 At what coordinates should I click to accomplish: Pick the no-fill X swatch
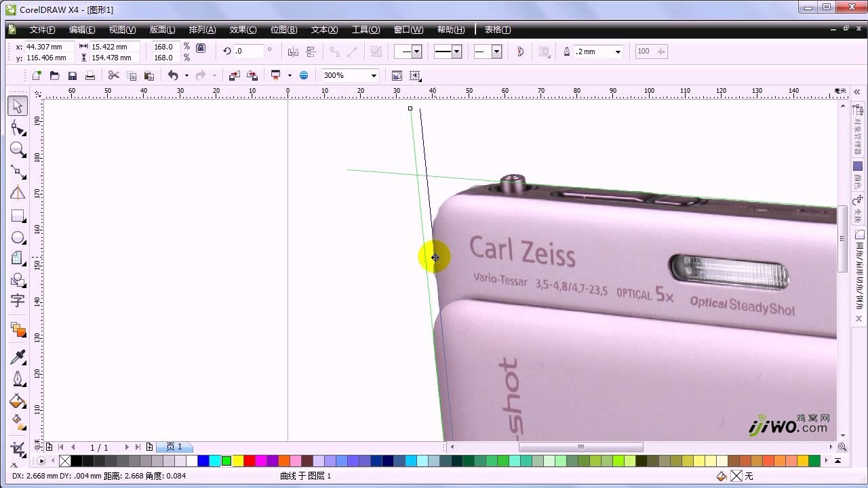pos(64,461)
